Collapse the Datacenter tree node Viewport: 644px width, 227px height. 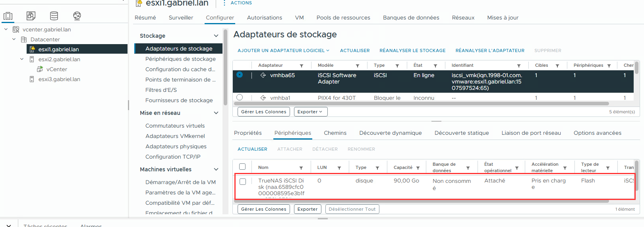point(14,39)
